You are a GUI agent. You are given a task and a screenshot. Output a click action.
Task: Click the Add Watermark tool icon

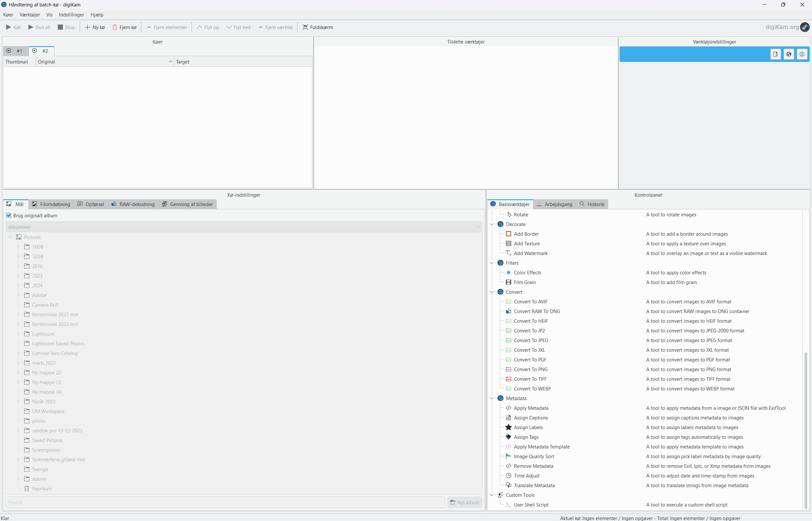click(x=508, y=253)
